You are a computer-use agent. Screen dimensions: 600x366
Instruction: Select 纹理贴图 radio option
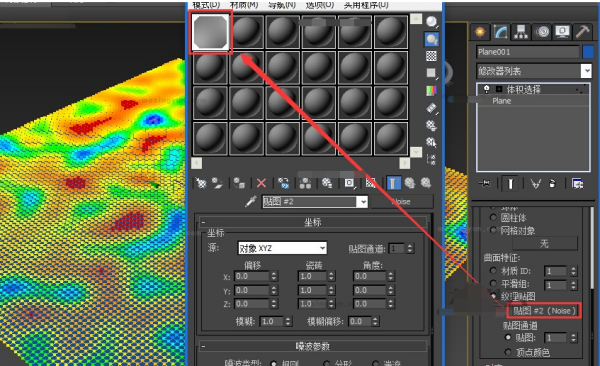(494, 296)
